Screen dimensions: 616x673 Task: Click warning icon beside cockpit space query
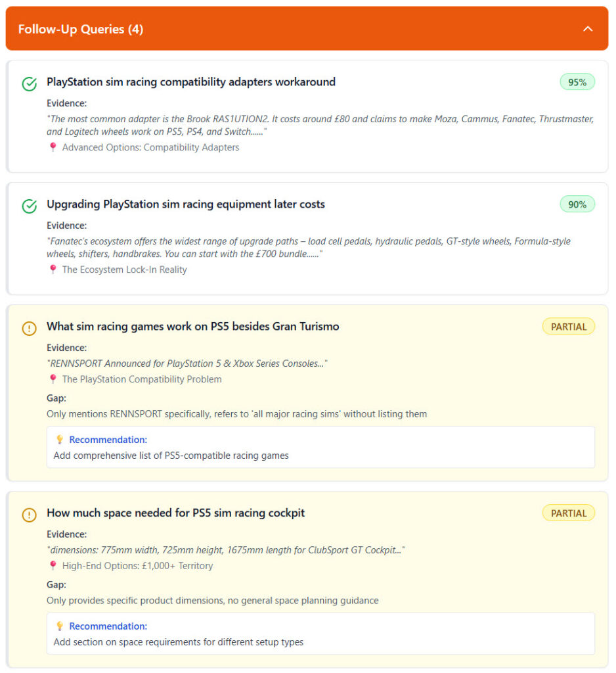[x=30, y=515]
